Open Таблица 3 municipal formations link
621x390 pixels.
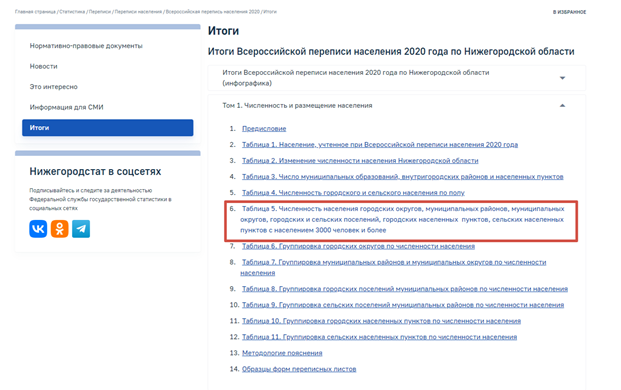click(x=402, y=177)
